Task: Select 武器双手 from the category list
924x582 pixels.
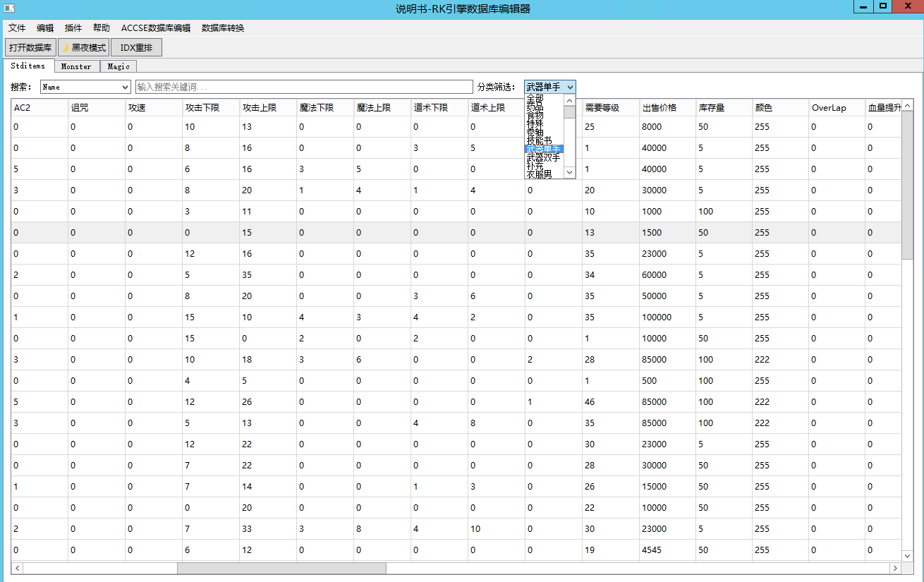Action: (543, 158)
